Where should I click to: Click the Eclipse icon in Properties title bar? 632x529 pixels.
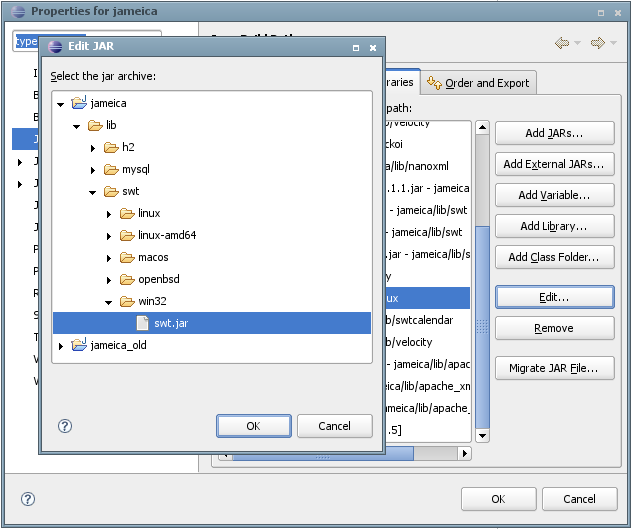(x=18, y=11)
